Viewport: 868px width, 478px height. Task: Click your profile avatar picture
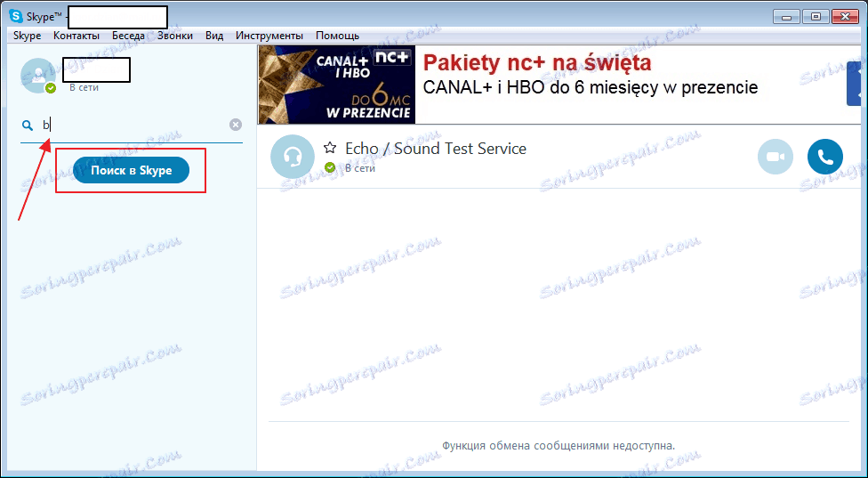(x=37, y=76)
